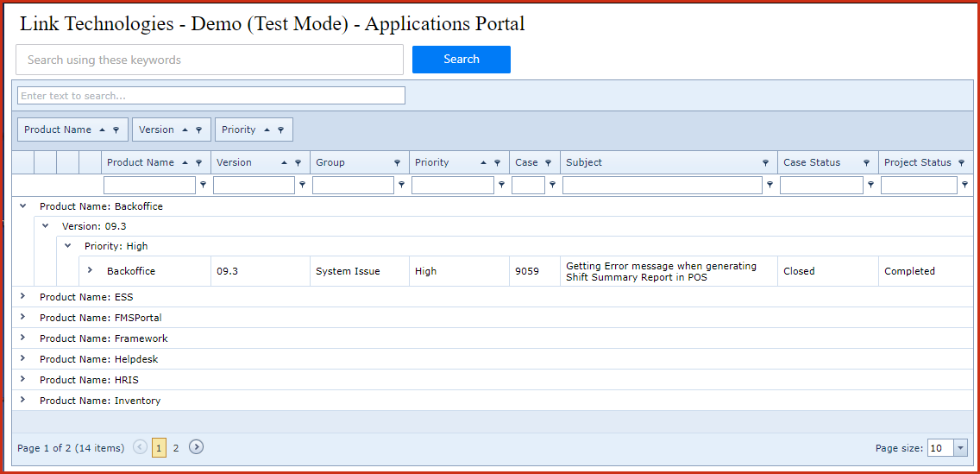Expand the Product Name: ESS group
The image size is (980, 474).
(23, 296)
